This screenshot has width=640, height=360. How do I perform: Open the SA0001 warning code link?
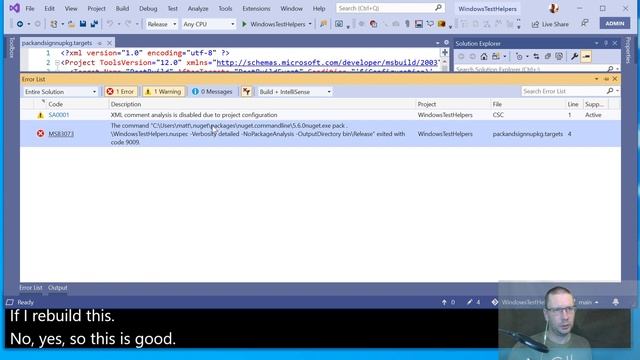coord(59,115)
